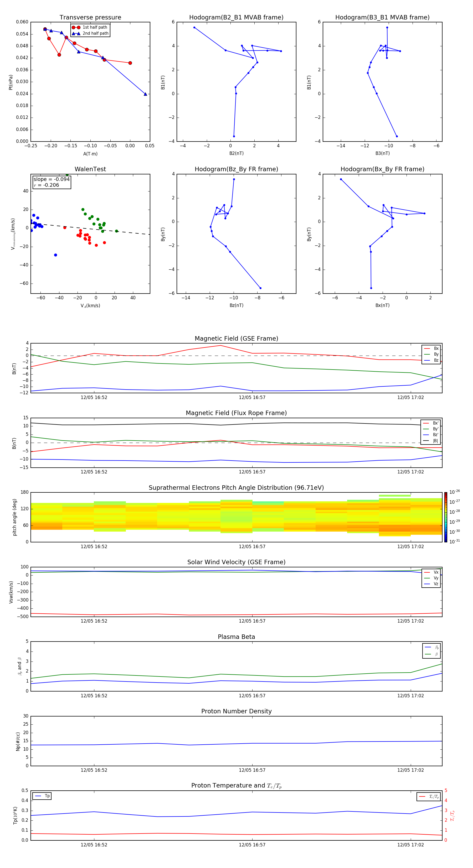Click the Suprathermal Electrons Pitch Angle title
Viewport: 473px width, 868px height.
pos(236,488)
